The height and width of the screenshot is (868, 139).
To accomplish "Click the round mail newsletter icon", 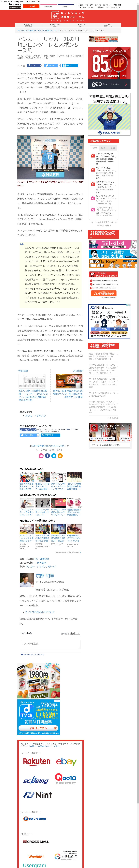I will tap(41, 456).
